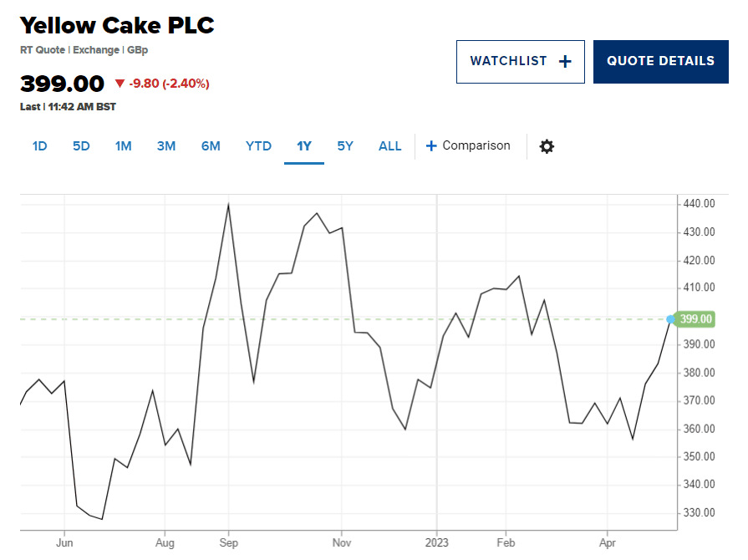Show the 3M chart range
Viewport: 748px width, 560px height.
(166, 146)
